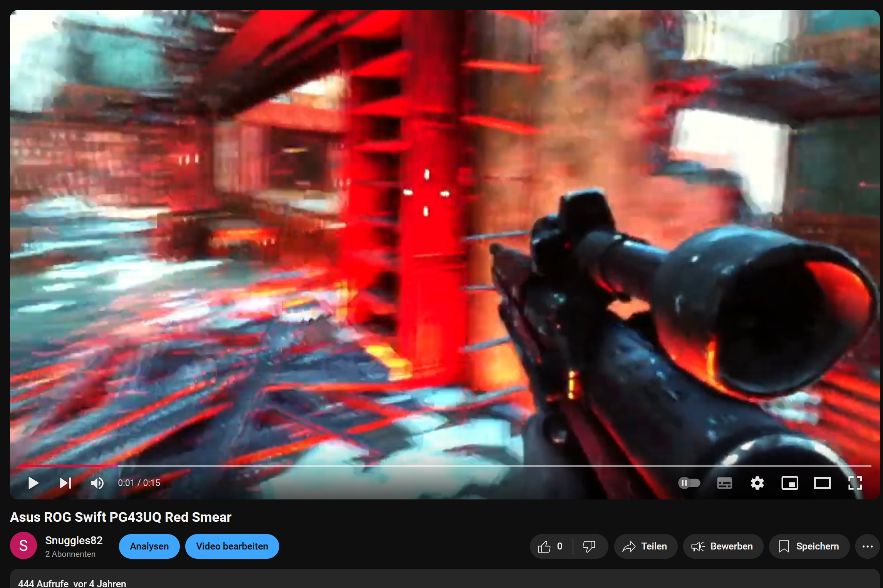
Task: Dislike the video with thumbs down
Action: (x=589, y=546)
